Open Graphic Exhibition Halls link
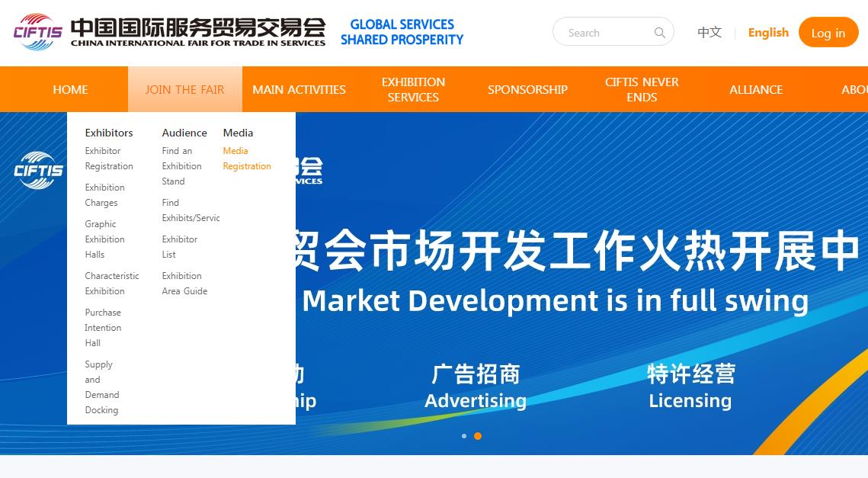The width and height of the screenshot is (868, 478). 104,239
